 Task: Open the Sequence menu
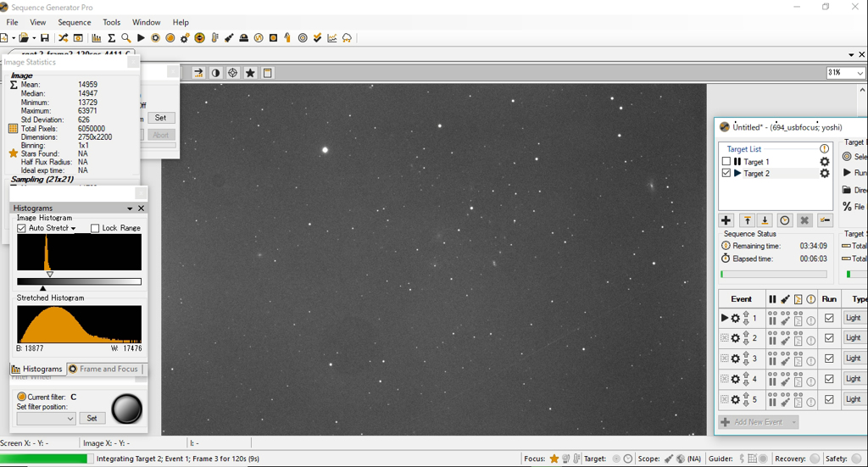pos(75,22)
